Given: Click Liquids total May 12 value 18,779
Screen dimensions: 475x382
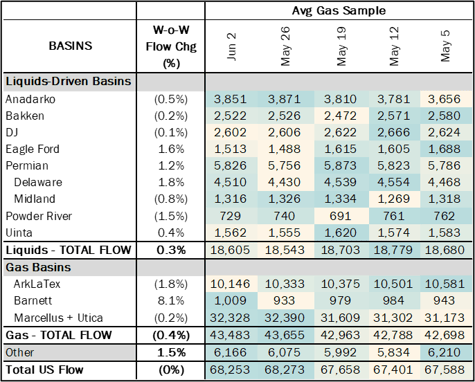Looking at the screenshot, I should pos(393,250).
